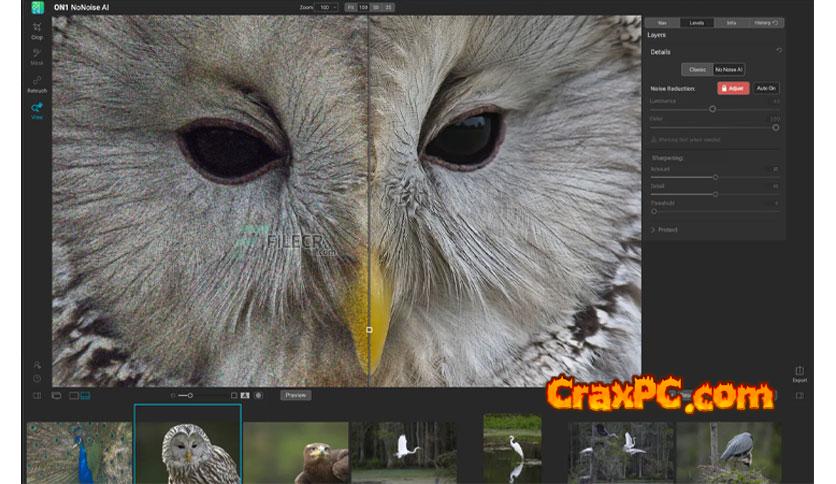Select the Mask tool
Viewport: 836px width, 484px height.
pyautogui.click(x=37, y=56)
